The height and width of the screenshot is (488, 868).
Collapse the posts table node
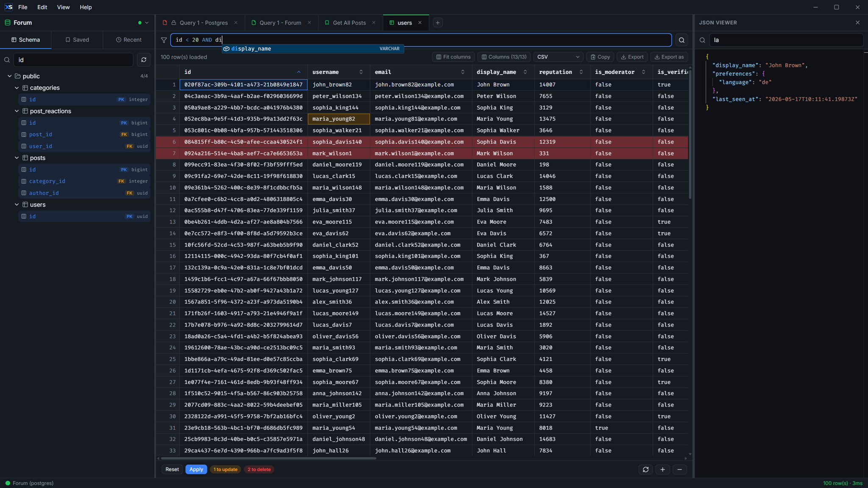(17, 158)
